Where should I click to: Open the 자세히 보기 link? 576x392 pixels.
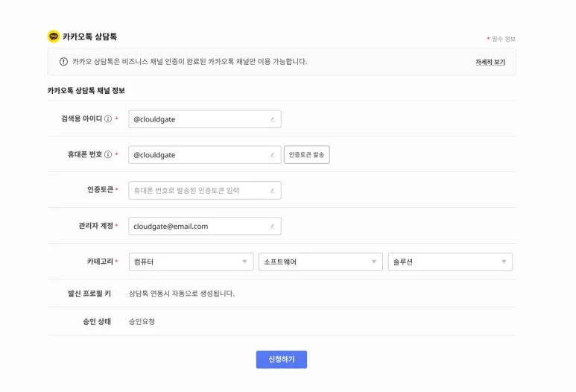click(x=490, y=62)
